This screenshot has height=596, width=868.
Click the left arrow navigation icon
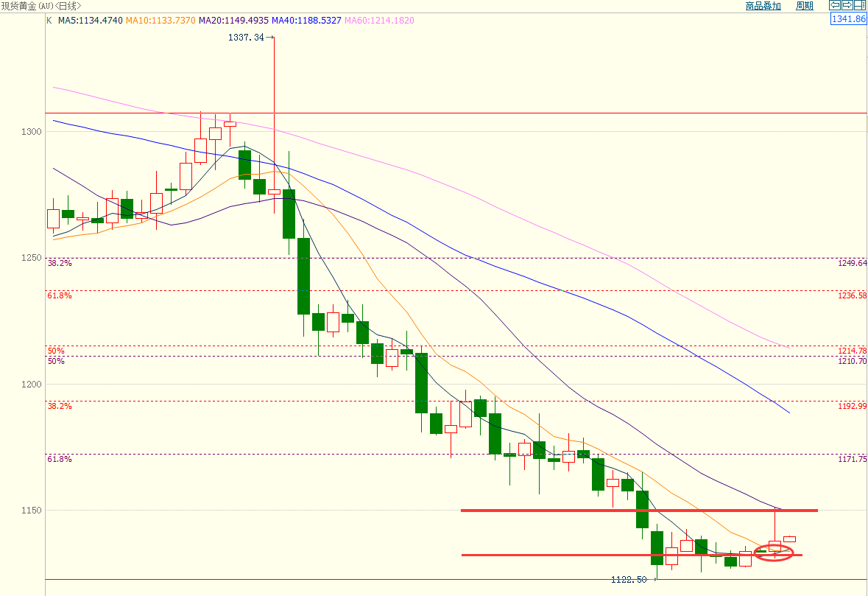(x=834, y=6)
